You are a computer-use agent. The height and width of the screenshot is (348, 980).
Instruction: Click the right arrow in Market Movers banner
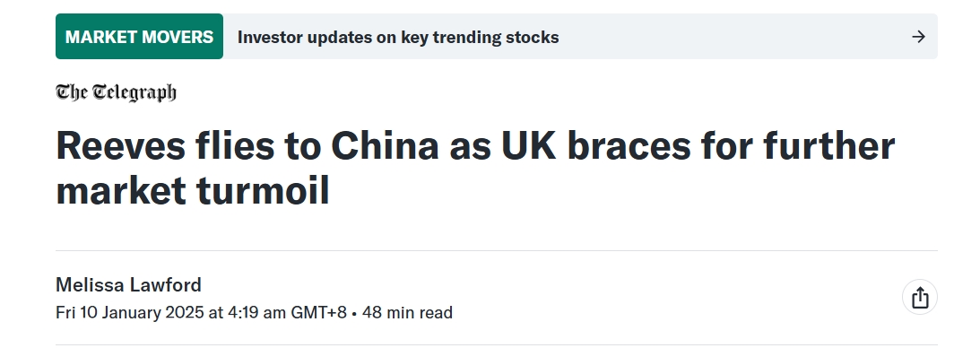918,37
